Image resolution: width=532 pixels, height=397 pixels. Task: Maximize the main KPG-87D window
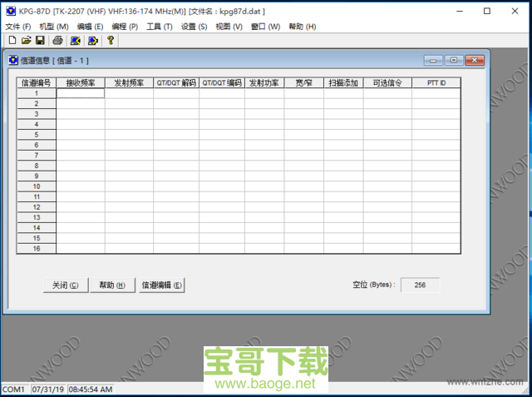(x=487, y=11)
